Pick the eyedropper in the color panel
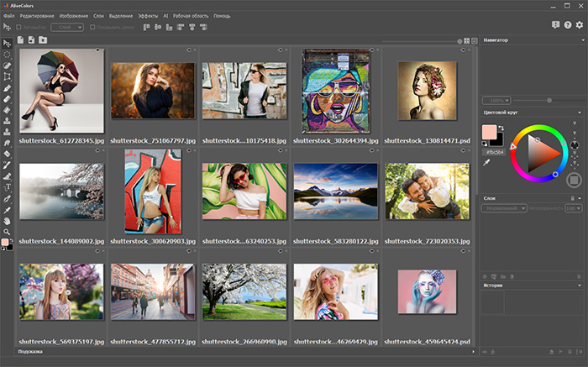 (488, 163)
